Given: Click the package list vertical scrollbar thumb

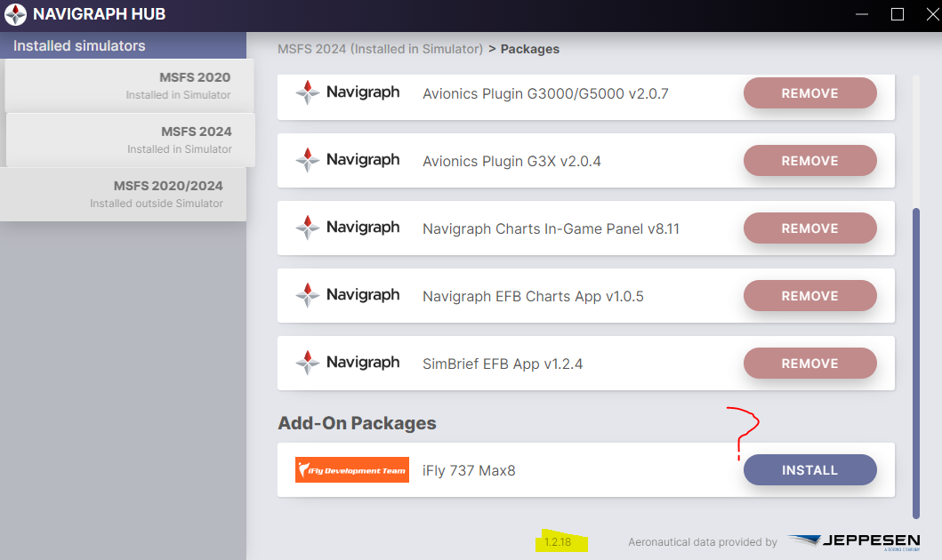Looking at the screenshot, I should pos(916,364).
